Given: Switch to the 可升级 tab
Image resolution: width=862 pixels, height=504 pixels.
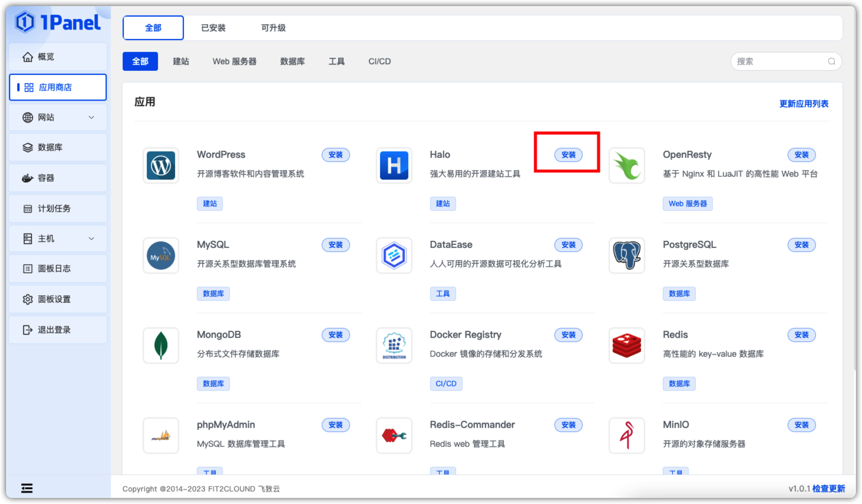Looking at the screenshot, I should click(273, 28).
